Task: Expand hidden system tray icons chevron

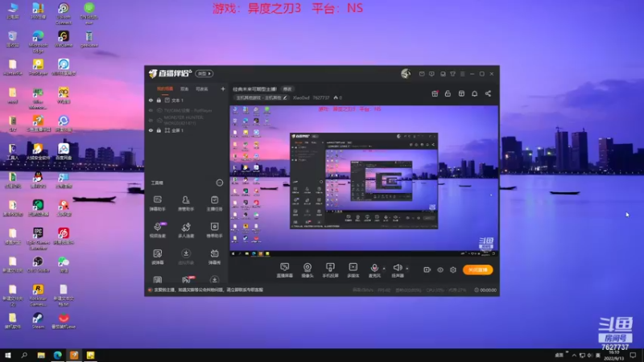Action: [x=574, y=355]
